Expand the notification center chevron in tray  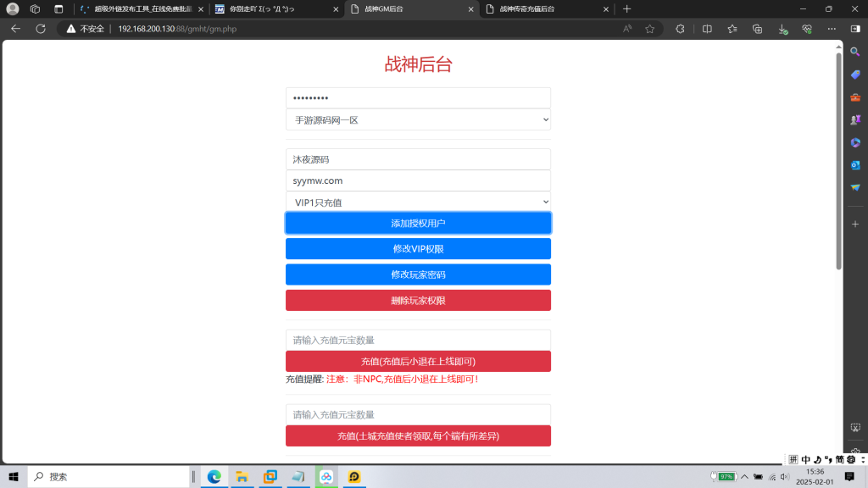click(745, 476)
